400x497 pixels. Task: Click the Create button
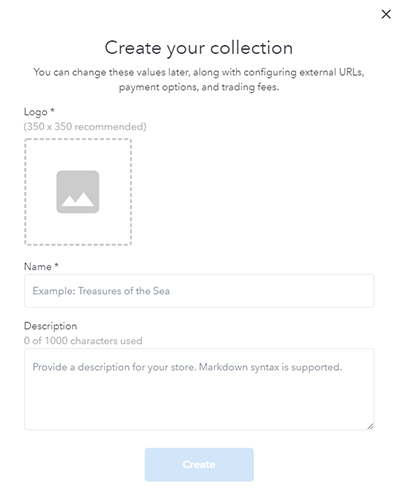[199, 464]
